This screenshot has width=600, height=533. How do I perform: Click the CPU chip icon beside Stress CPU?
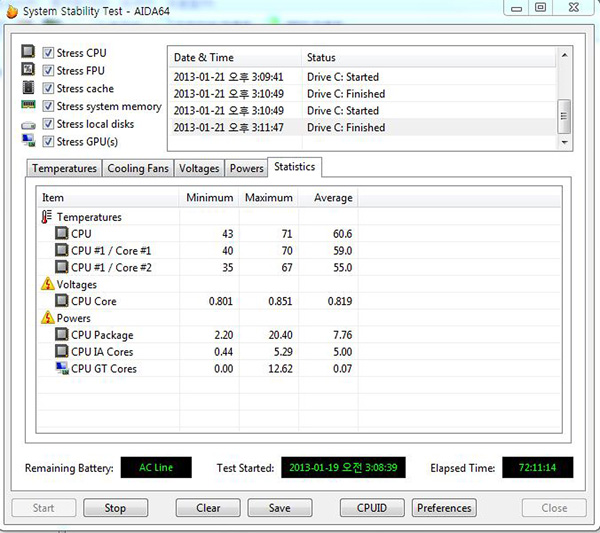click(x=28, y=51)
